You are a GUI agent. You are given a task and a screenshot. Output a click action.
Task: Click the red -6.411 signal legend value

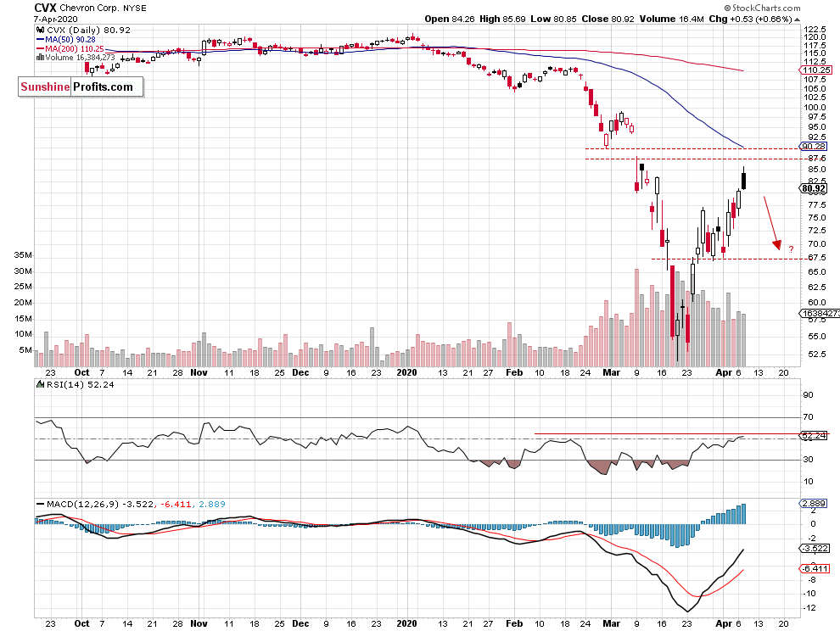[176, 504]
